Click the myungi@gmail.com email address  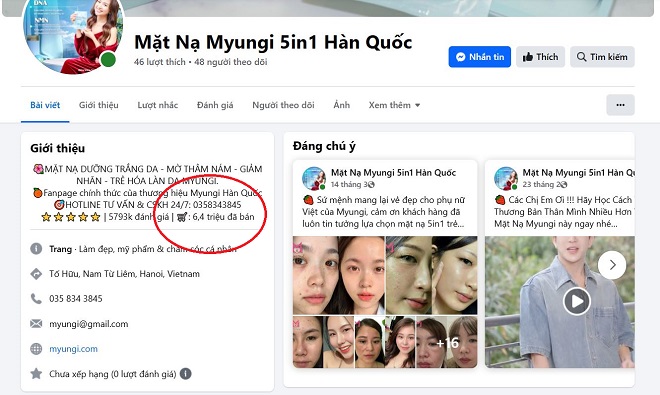(89, 324)
